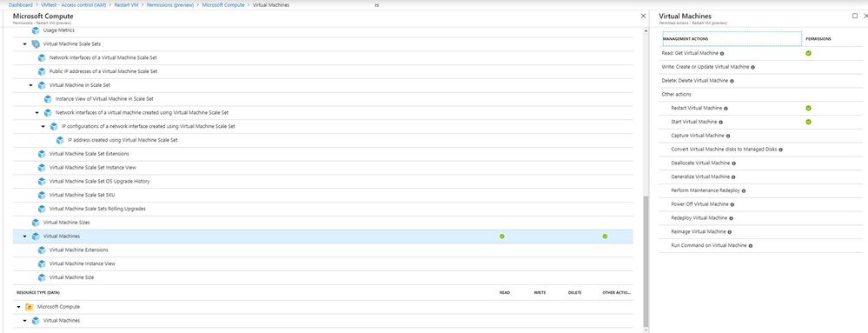The image size is (868, 333).
Task: Open Restart VM breadcrumb
Action: click(x=127, y=4)
